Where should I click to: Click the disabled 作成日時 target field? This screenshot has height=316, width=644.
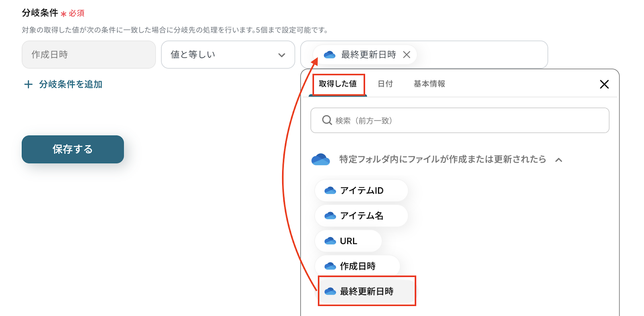click(89, 55)
